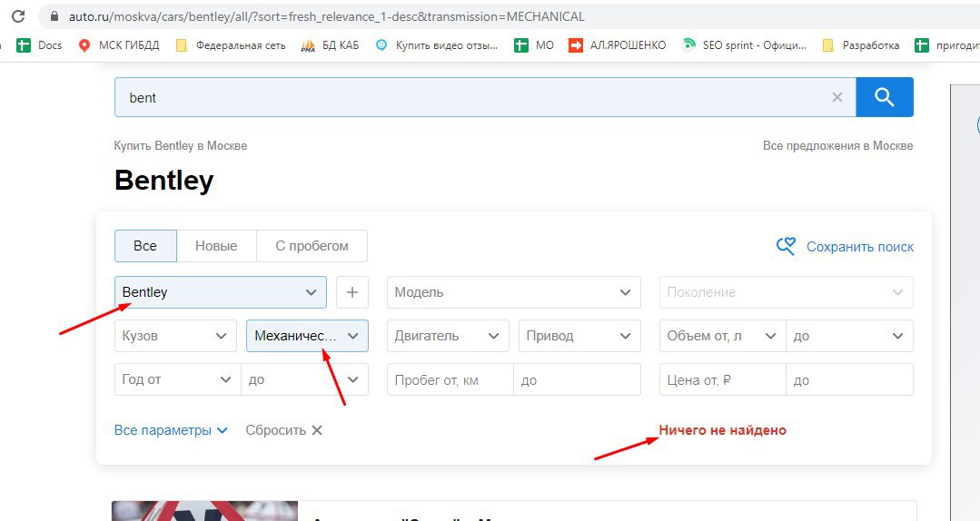Open the engine volume 'до' dropdown

point(849,336)
